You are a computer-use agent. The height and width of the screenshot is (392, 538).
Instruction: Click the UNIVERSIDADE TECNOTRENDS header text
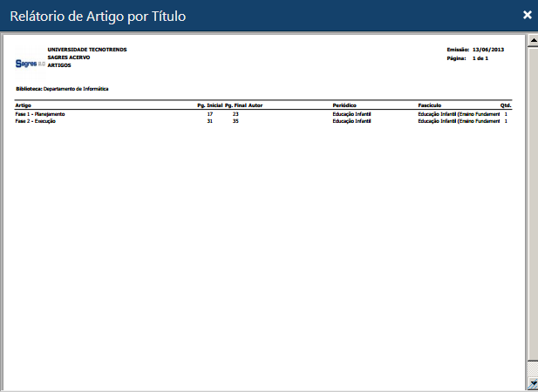coord(87,50)
